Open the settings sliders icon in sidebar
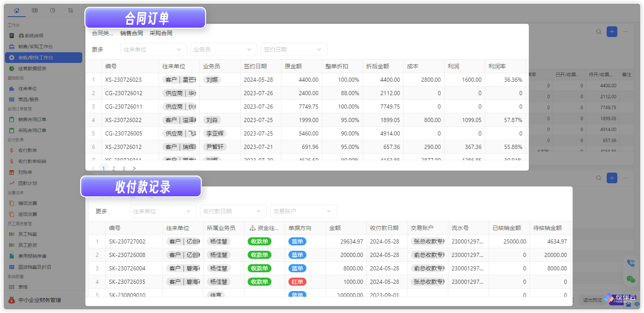Viewport: 644px width, 313px height. coord(71,10)
